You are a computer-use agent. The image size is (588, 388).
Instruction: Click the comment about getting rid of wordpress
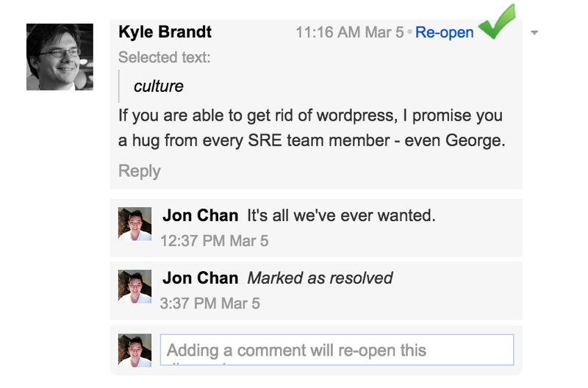pyautogui.click(x=312, y=128)
